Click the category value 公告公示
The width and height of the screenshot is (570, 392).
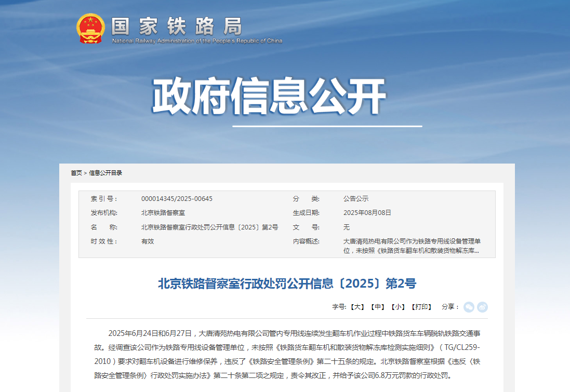(355, 199)
